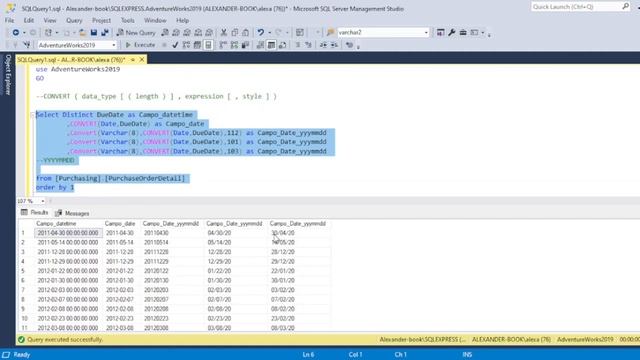The width and height of the screenshot is (640, 360).
Task: Click the Execute button
Action: [140, 45]
